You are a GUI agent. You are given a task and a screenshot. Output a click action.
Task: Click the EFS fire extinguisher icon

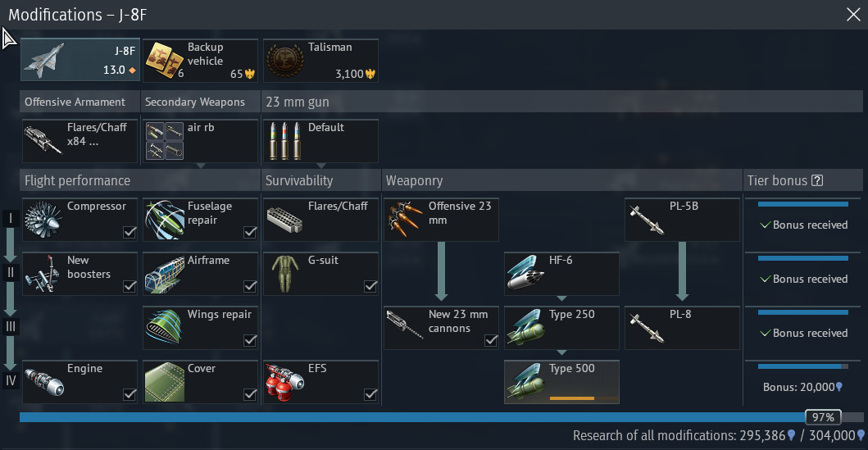[284, 383]
